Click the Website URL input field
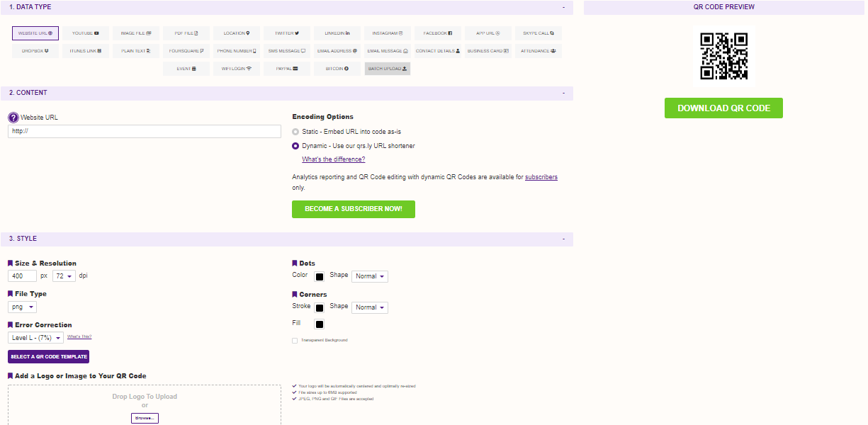Image resolution: width=868 pixels, height=425 pixels. click(x=145, y=132)
